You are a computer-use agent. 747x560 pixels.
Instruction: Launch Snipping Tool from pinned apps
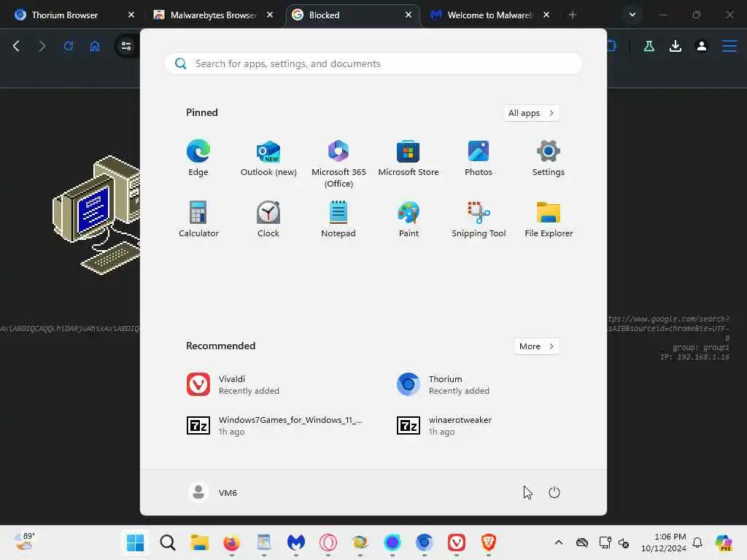pyautogui.click(x=479, y=219)
